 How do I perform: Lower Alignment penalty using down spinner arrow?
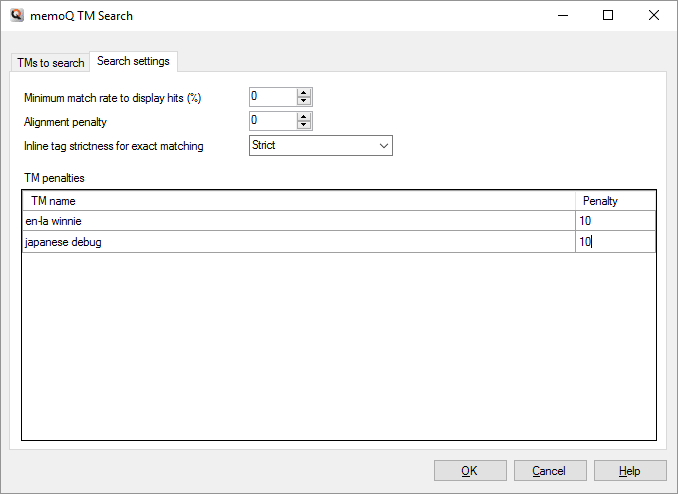click(x=305, y=126)
